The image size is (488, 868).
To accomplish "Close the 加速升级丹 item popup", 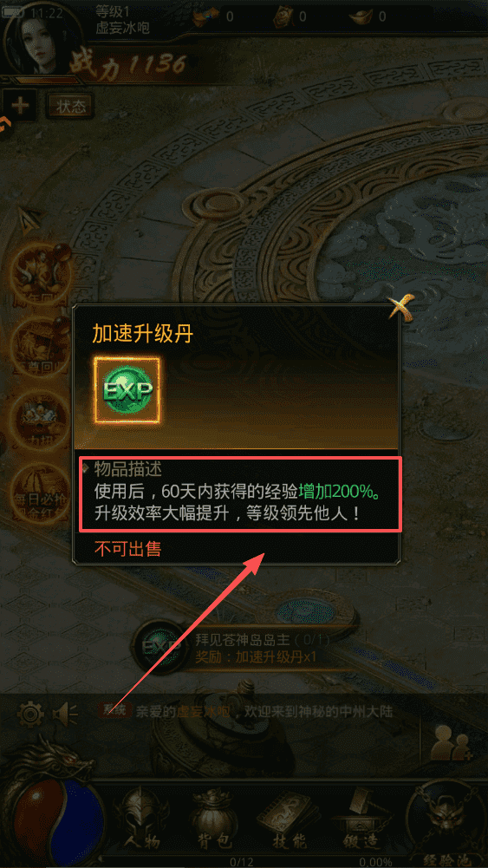I will 400,306.
